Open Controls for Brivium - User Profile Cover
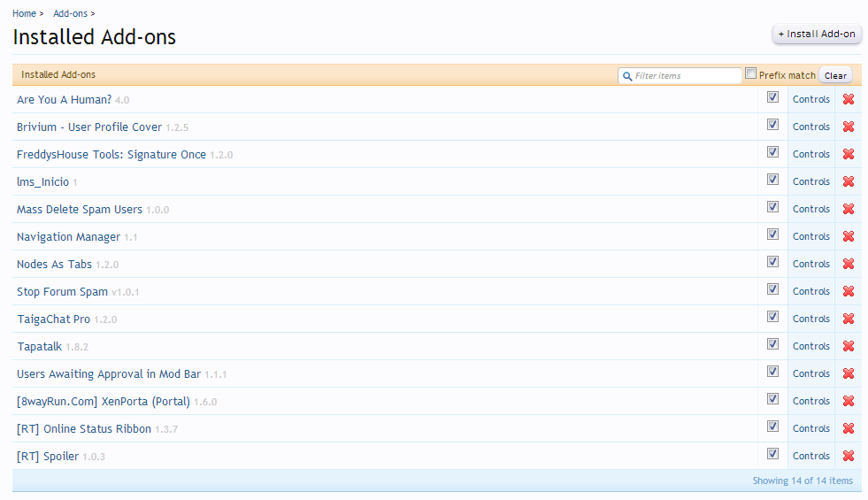 (811, 127)
